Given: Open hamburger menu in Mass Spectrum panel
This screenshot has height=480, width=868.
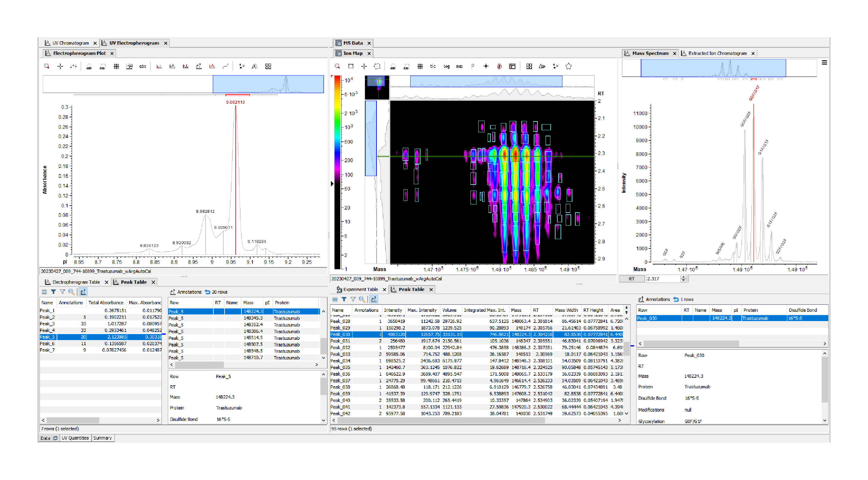Looking at the screenshot, I should click(x=825, y=62).
